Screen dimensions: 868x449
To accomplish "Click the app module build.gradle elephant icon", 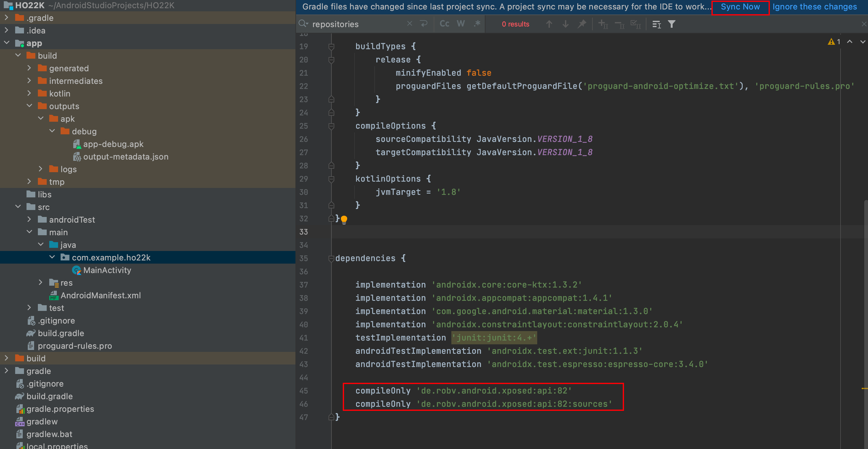I will click(x=31, y=333).
